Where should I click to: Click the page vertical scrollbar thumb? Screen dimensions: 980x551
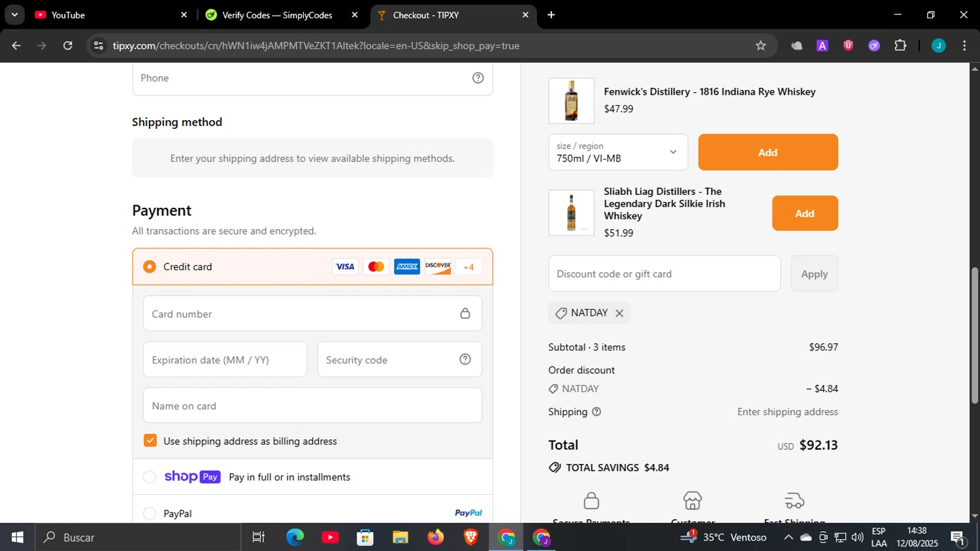pyautogui.click(x=974, y=335)
